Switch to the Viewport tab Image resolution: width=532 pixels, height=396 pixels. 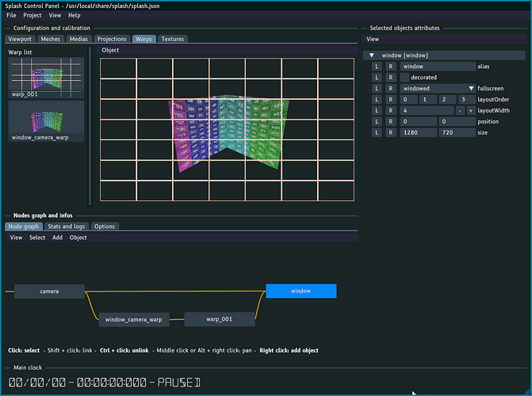(x=20, y=39)
